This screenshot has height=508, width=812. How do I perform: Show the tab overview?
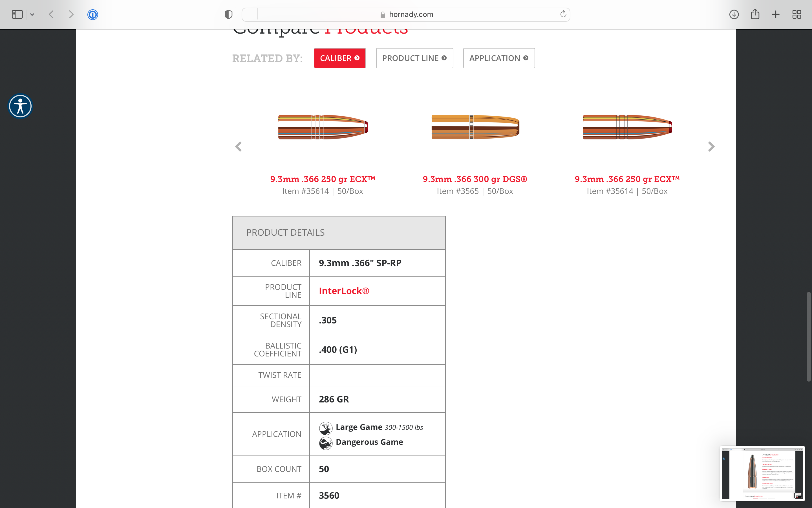click(796, 14)
